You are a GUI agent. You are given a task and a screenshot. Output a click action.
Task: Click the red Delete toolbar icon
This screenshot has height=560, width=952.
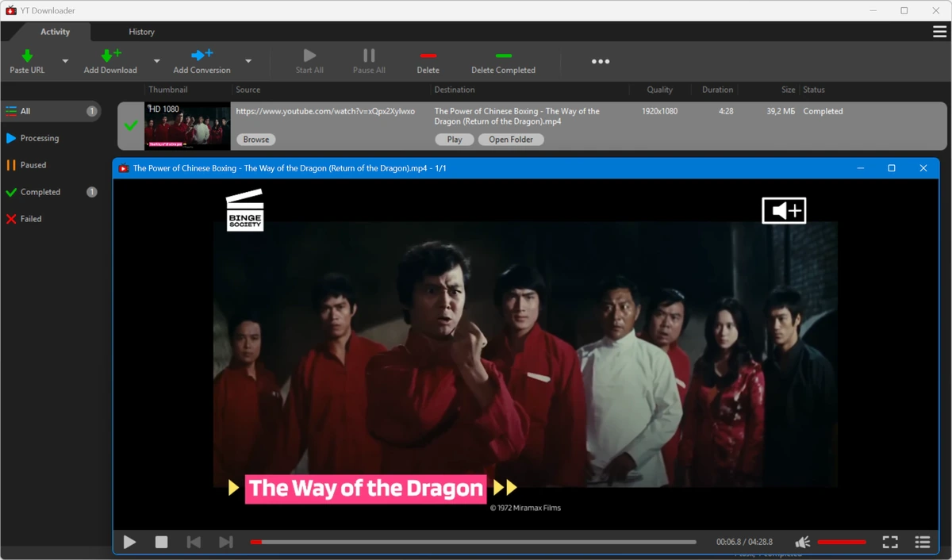click(x=428, y=56)
